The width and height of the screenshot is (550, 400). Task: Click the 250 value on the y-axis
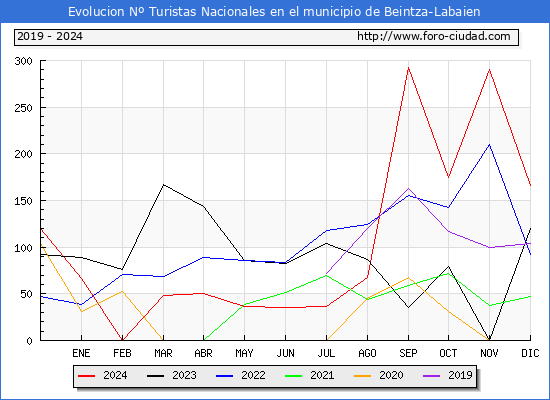pyautogui.click(x=23, y=108)
